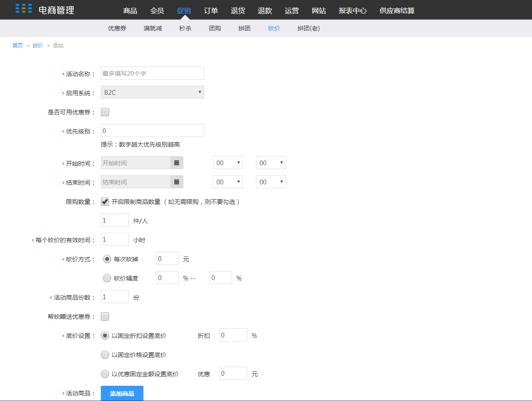Switch to the 秒杀 sub-tab
The height and width of the screenshot is (401, 532).
(x=185, y=28)
